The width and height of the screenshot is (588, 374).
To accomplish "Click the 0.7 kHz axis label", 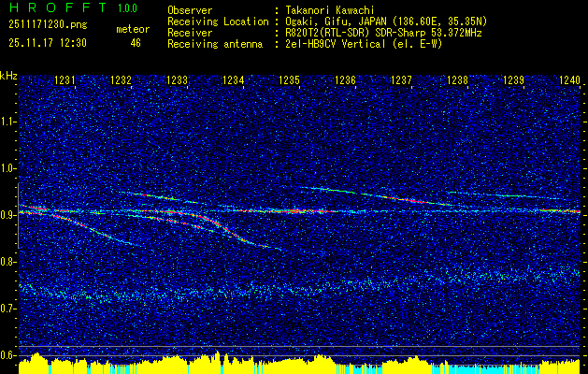I will click(7, 309).
